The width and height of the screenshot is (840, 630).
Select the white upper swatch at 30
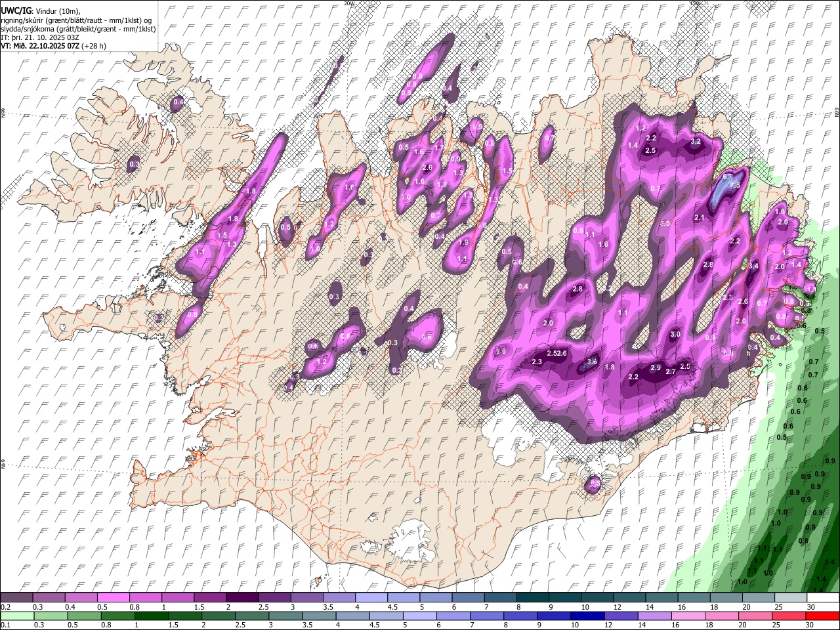click(x=823, y=598)
